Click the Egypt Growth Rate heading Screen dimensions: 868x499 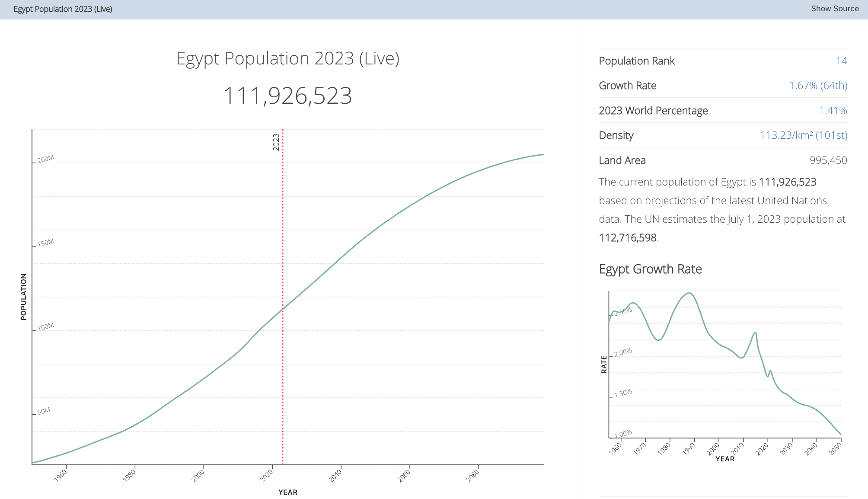[650, 269]
